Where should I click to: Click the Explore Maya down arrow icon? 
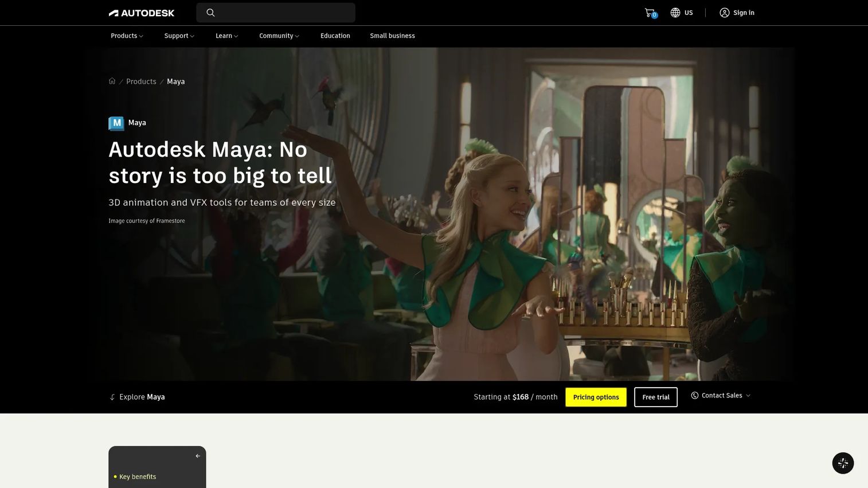click(112, 397)
